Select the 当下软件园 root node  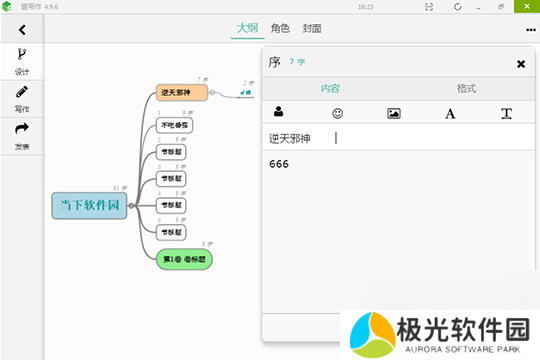90,206
